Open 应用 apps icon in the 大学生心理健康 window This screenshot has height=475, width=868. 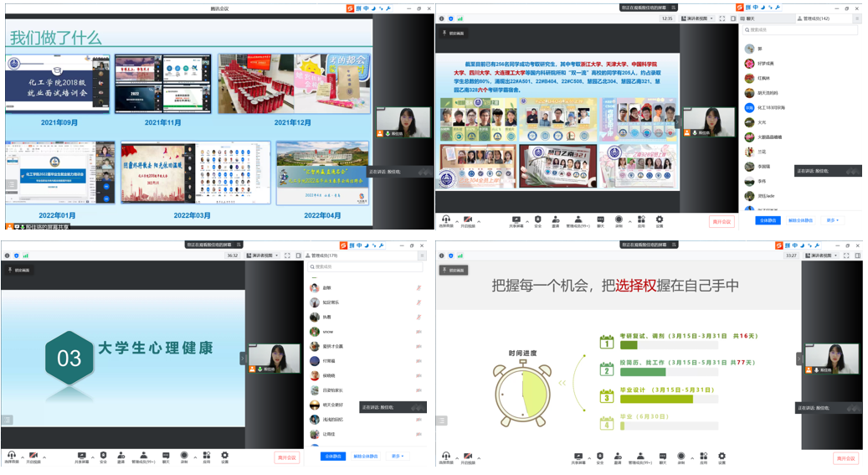click(205, 455)
